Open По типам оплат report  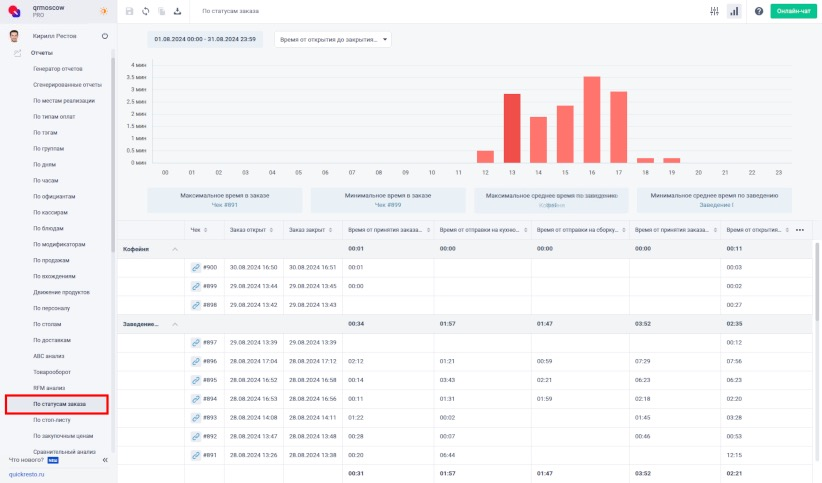point(54,116)
